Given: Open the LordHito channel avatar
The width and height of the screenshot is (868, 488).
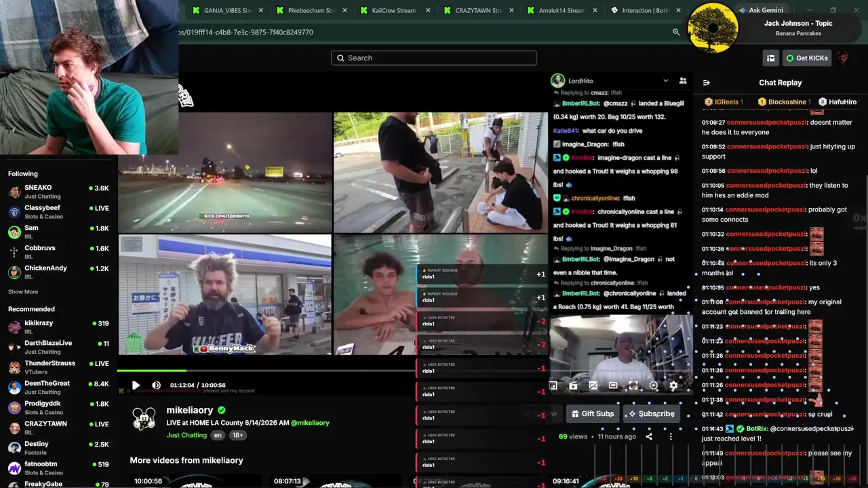Looking at the screenshot, I should click(x=557, y=81).
